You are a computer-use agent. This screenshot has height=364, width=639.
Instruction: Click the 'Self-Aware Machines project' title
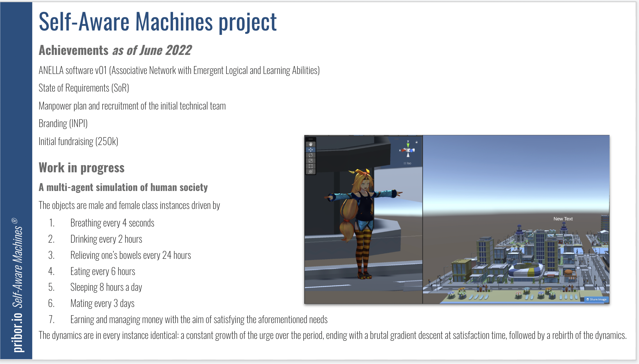pos(158,22)
